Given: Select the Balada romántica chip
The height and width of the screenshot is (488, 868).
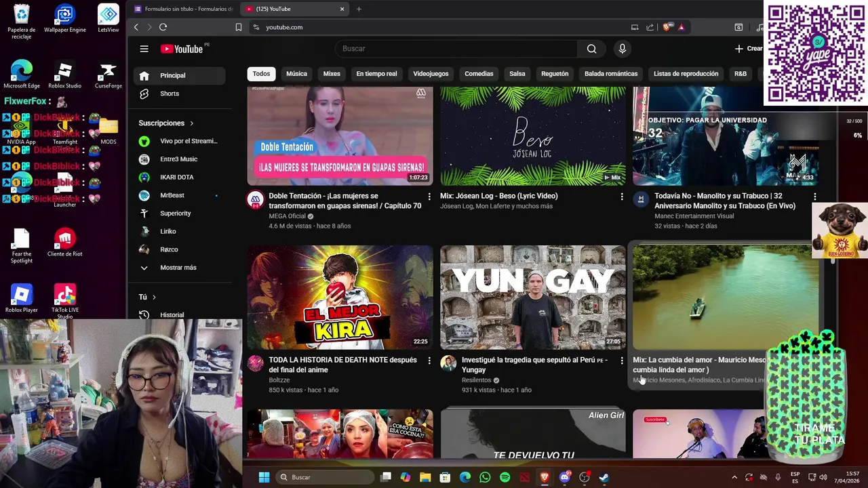Looking at the screenshot, I should pyautogui.click(x=611, y=74).
